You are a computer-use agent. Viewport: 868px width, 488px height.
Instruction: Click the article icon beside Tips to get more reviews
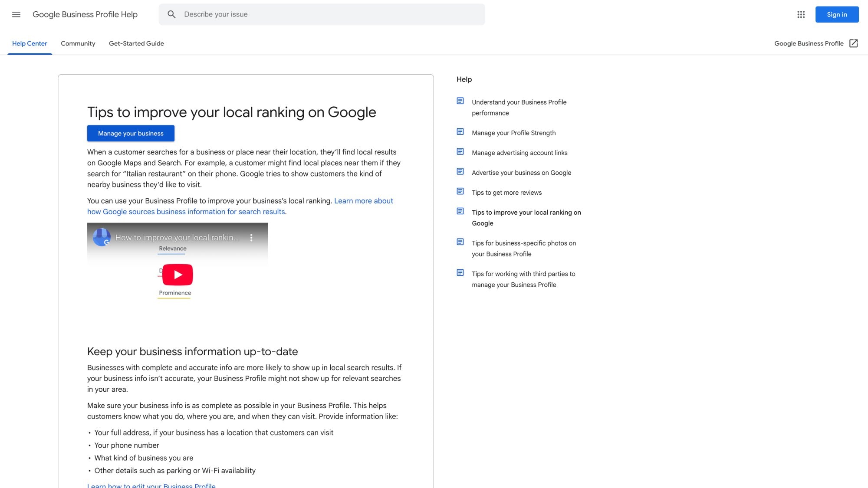point(460,191)
